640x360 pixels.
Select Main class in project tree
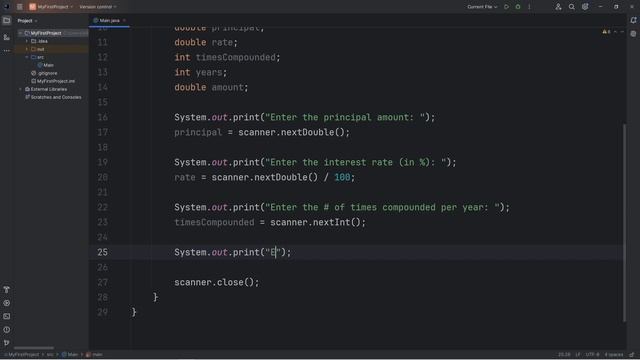(45, 65)
